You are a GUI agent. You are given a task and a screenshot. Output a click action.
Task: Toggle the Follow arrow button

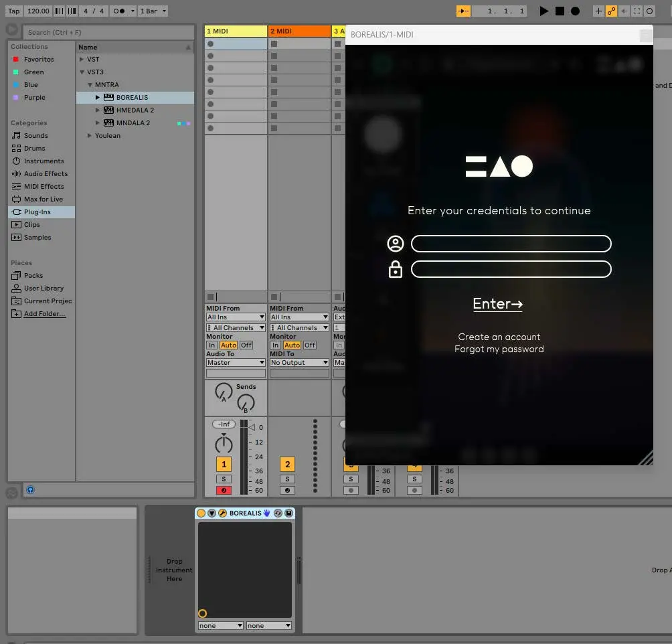[463, 11]
